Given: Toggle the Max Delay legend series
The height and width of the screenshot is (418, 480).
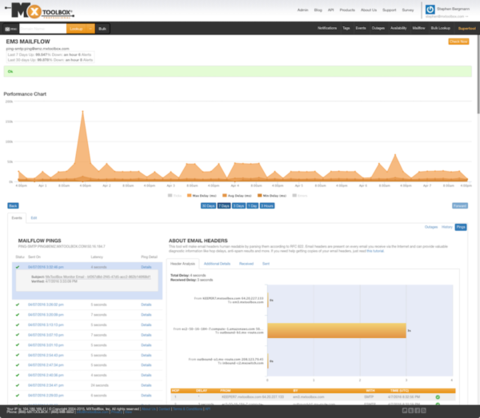Looking at the screenshot, I should 202,196.
